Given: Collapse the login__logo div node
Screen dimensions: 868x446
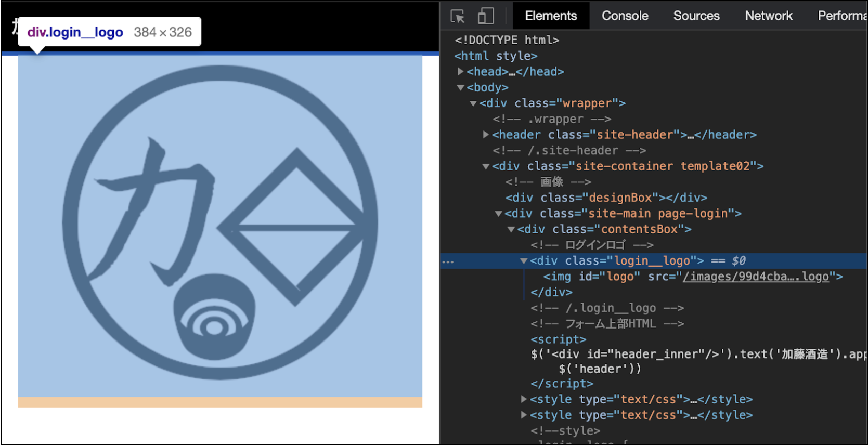Looking at the screenshot, I should 524,261.
